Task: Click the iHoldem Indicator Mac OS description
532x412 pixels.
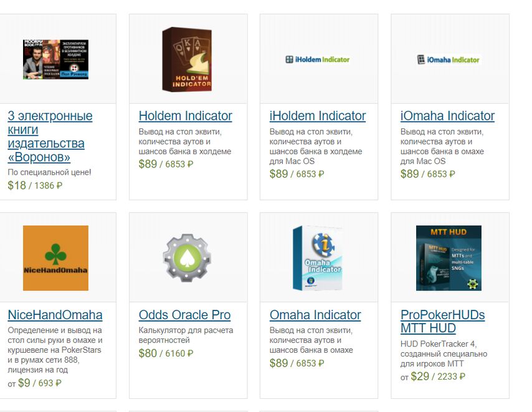Action: [x=316, y=146]
